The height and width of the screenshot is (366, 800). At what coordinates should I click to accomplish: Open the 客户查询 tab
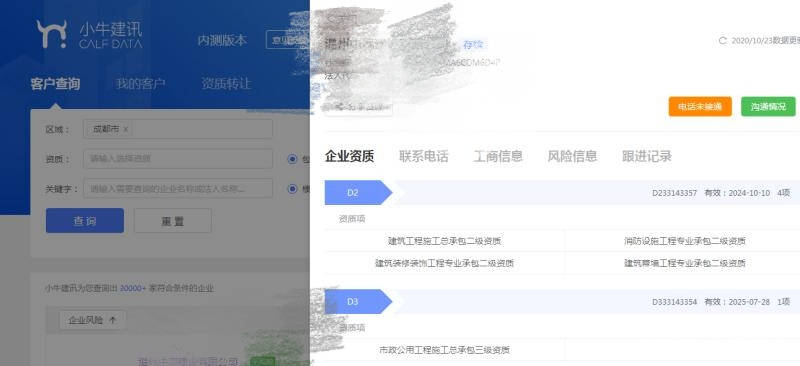tap(55, 84)
